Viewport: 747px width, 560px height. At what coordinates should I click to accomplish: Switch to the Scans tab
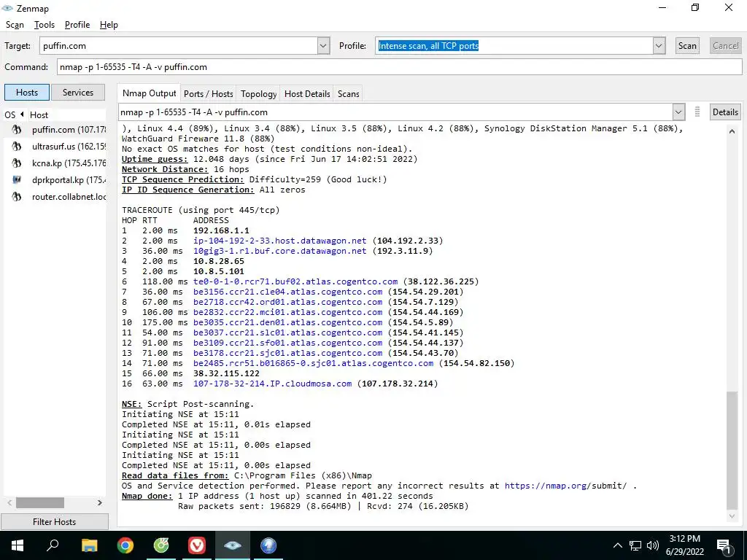(x=348, y=94)
